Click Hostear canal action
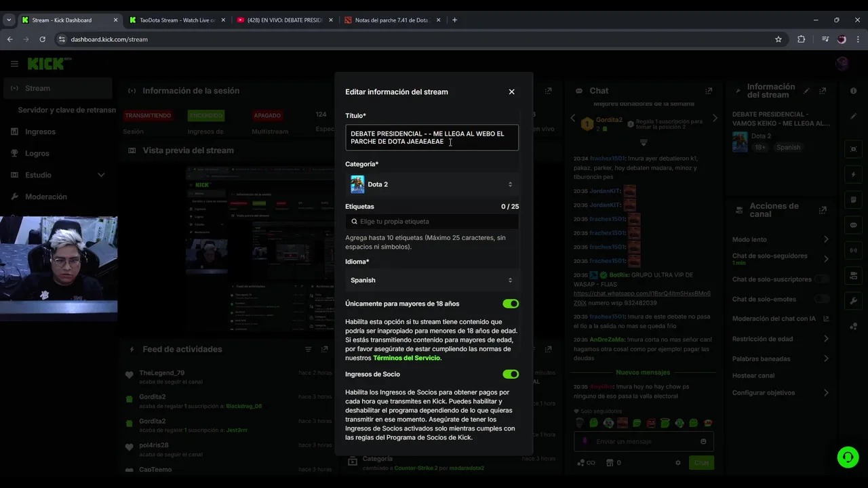Screen dimensions: 868x488 (753, 375)
